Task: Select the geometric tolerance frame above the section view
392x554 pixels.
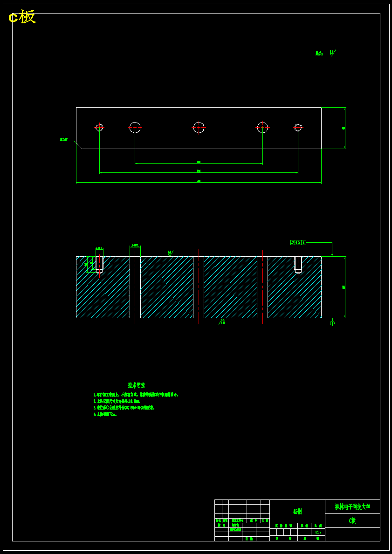Action: click(x=298, y=242)
